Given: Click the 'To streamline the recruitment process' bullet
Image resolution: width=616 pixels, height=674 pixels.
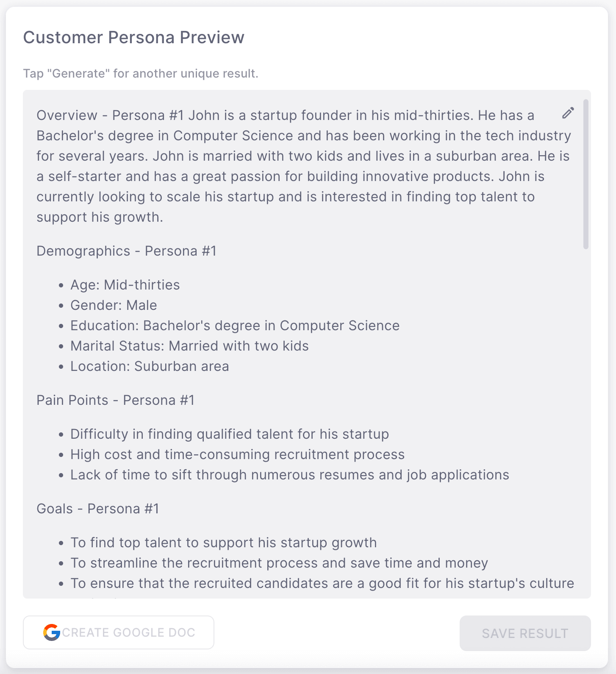Looking at the screenshot, I should coord(279,563).
